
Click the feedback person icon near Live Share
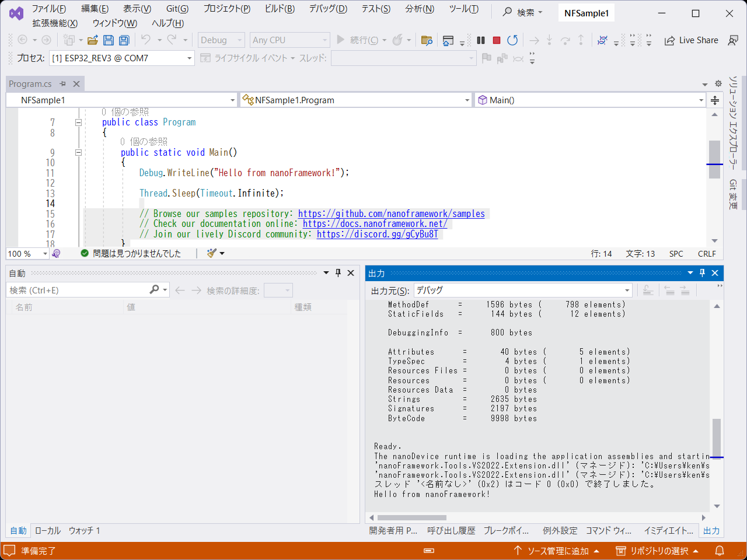tap(733, 40)
